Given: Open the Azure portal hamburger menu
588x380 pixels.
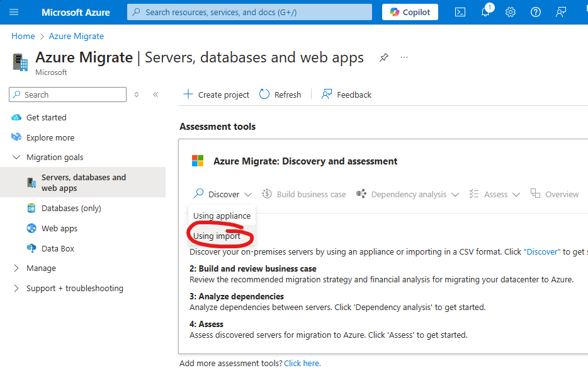Looking at the screenshot, I should tap(14, 12).
